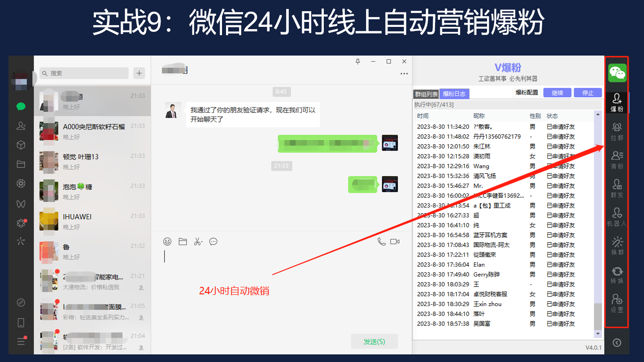Click the 发送(S) send button
Image resolution: width=644 pixels, height=362 pixels.
374,341
